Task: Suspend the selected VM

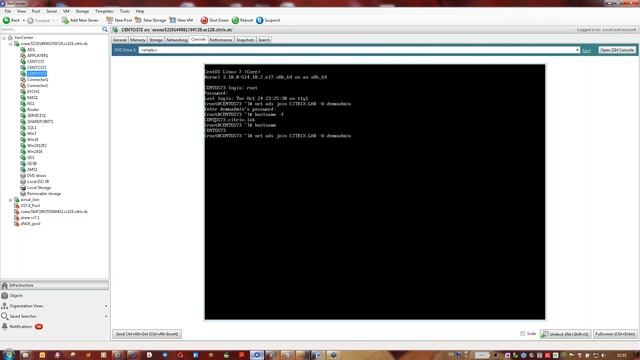Action: [x=268, y=20]
